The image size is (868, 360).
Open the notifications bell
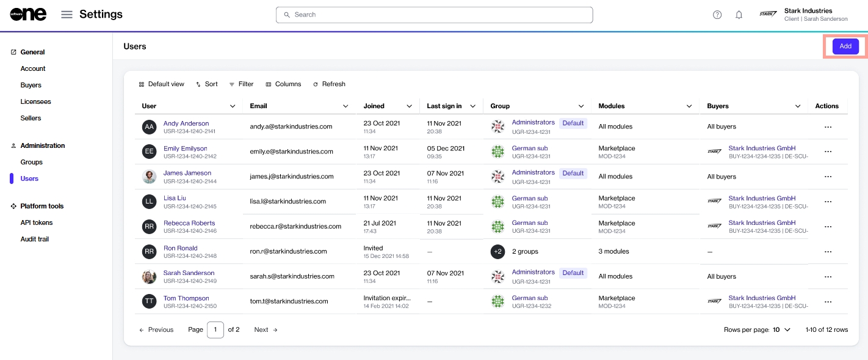coord(739,15)
